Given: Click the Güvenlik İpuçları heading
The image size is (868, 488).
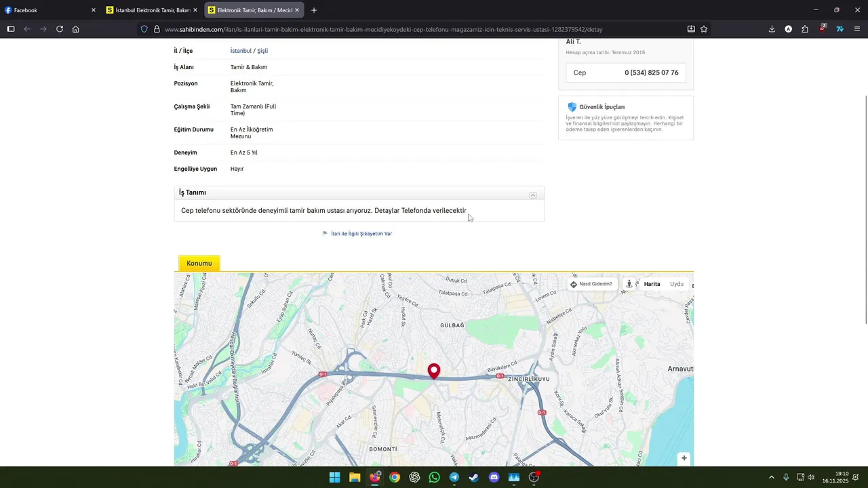Looking at the screenshot, I should [602, 107].
